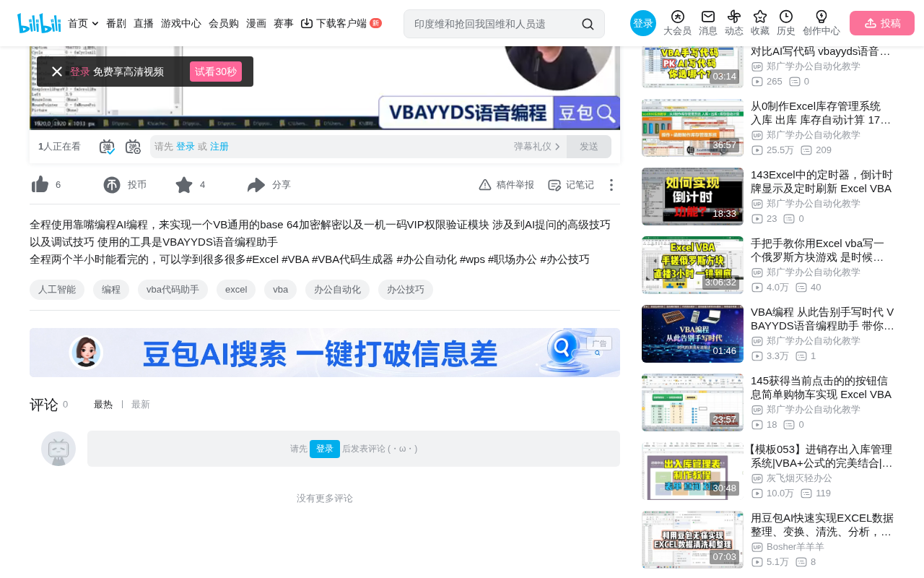The height and width of the screenshot is (578, 924).
Task: Expand 弹幕礼仪 chevron
Action: (x=557, y=147)
